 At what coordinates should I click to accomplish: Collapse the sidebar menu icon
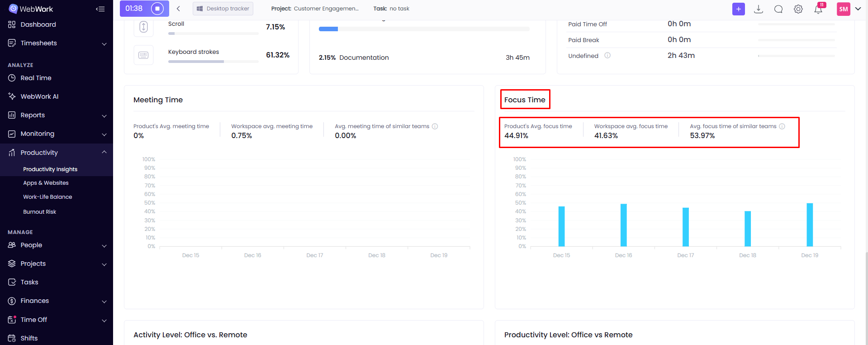[x=100, y=9]
